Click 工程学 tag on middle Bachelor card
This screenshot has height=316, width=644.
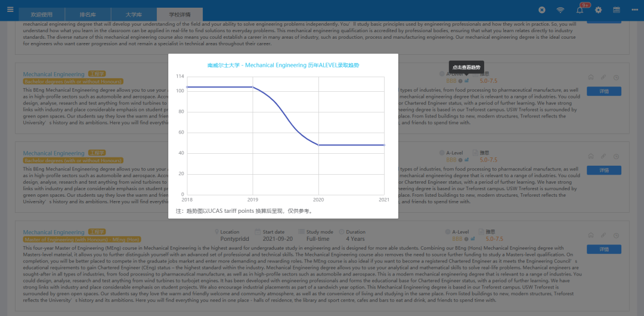[x=97, y=153]
